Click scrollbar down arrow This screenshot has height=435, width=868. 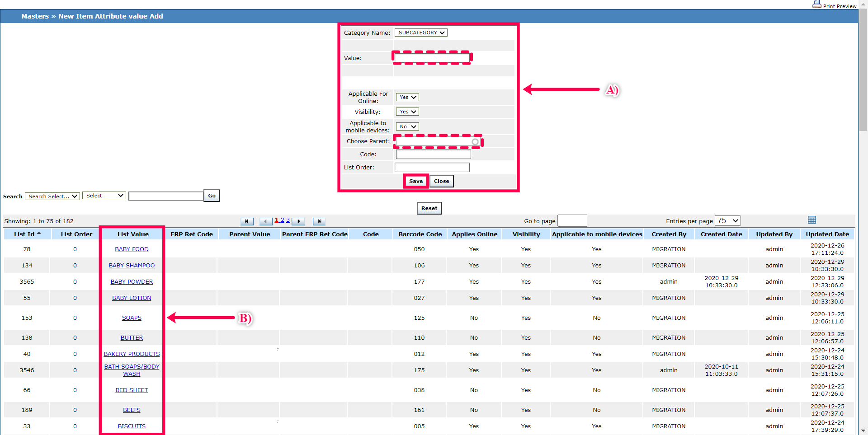coord(863,431)
